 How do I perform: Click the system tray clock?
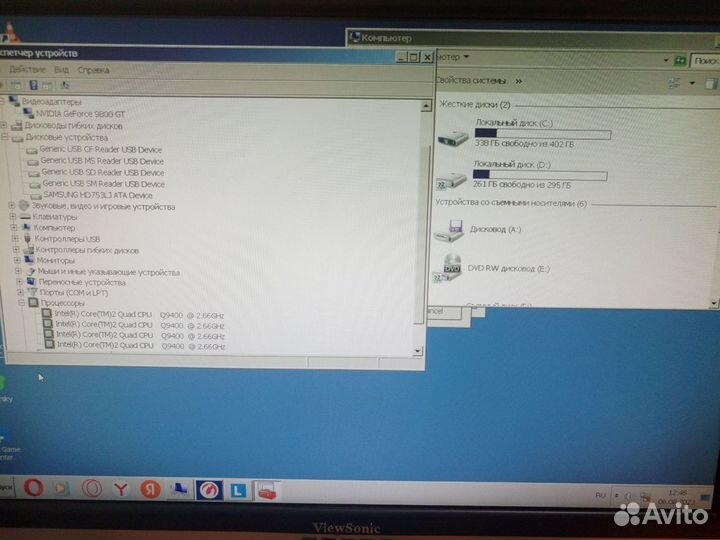click(x=677, y=497)
